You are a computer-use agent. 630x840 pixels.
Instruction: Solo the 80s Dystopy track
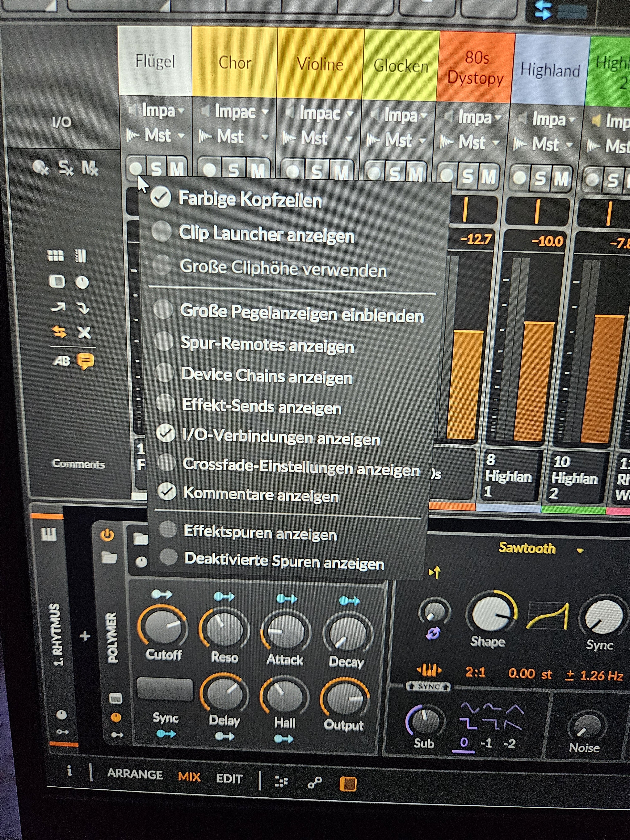coord(467,176)
